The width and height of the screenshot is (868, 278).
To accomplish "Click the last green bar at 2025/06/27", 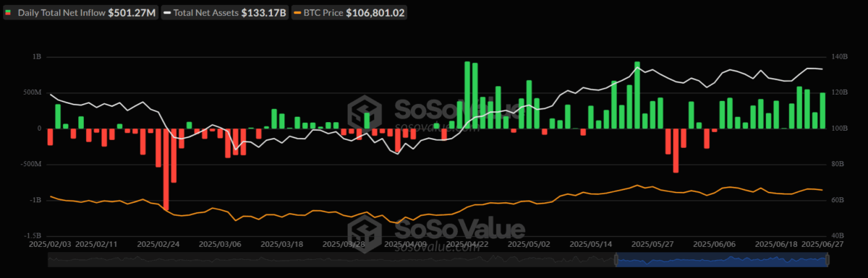I will point(822,110).
